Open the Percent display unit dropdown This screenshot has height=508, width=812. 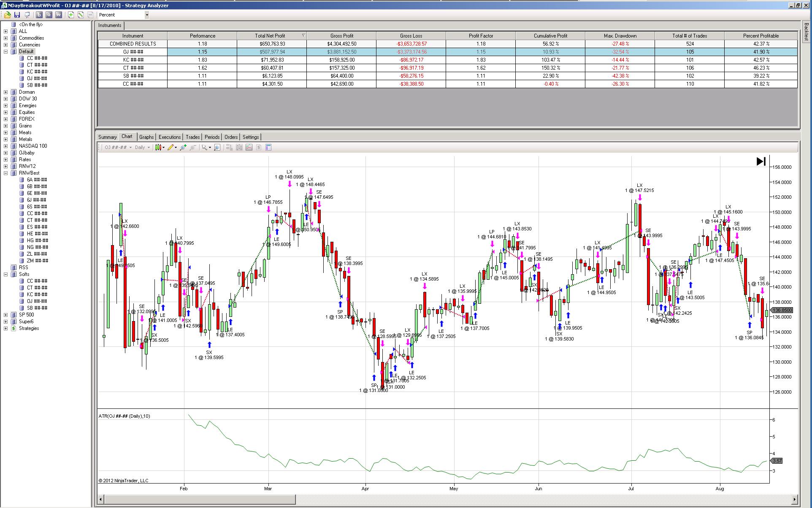click(146, 15)
